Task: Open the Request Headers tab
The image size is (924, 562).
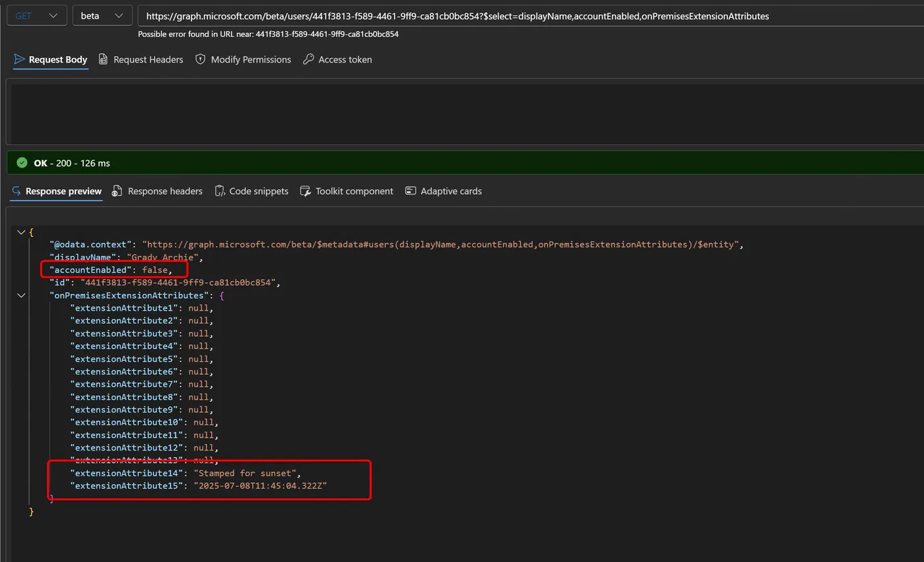Action: pyautogui.click(x=141, y=59)
